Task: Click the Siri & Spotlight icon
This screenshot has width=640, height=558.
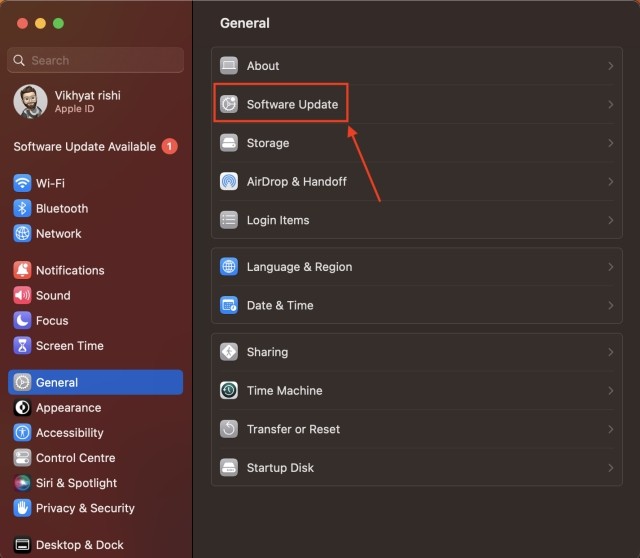Action: [x=22, y=483]
